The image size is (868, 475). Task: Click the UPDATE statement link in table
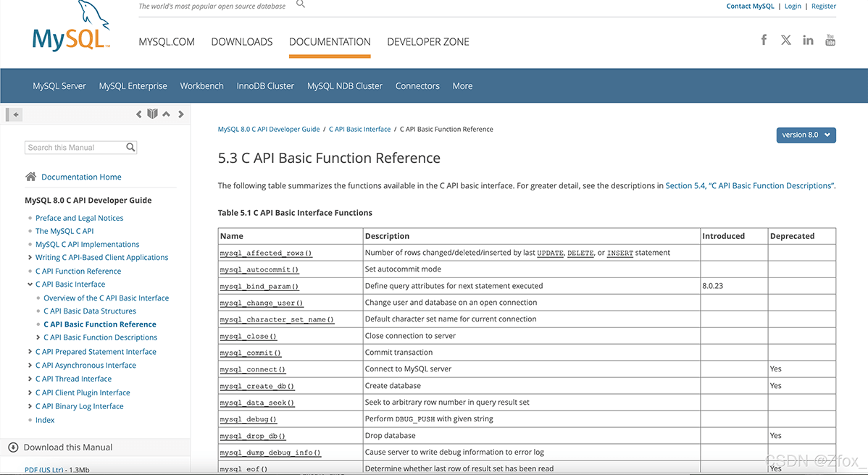[x=550, y=253]
